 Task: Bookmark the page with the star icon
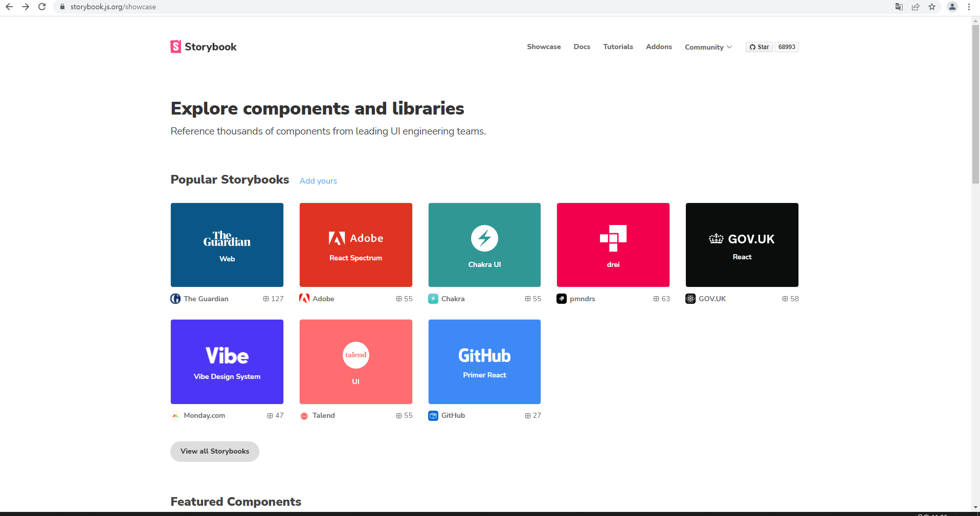pyautogui.click(x=932, y=7)
